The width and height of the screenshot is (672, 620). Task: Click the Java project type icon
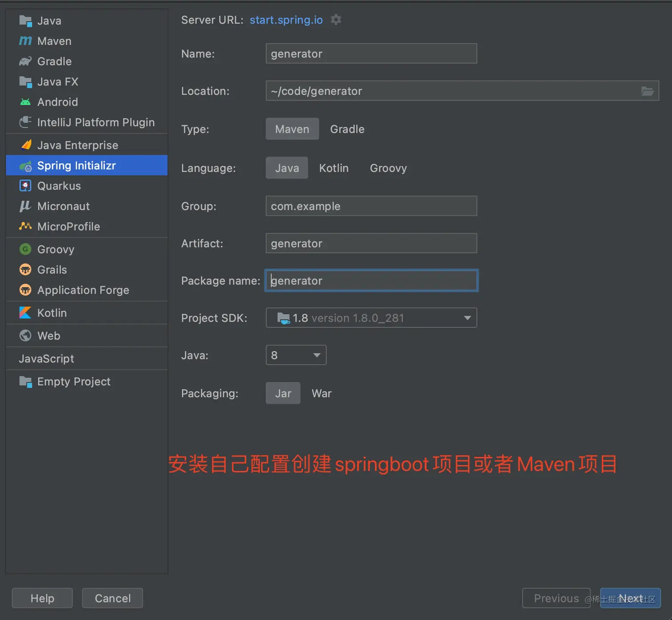tap(25, 21)
